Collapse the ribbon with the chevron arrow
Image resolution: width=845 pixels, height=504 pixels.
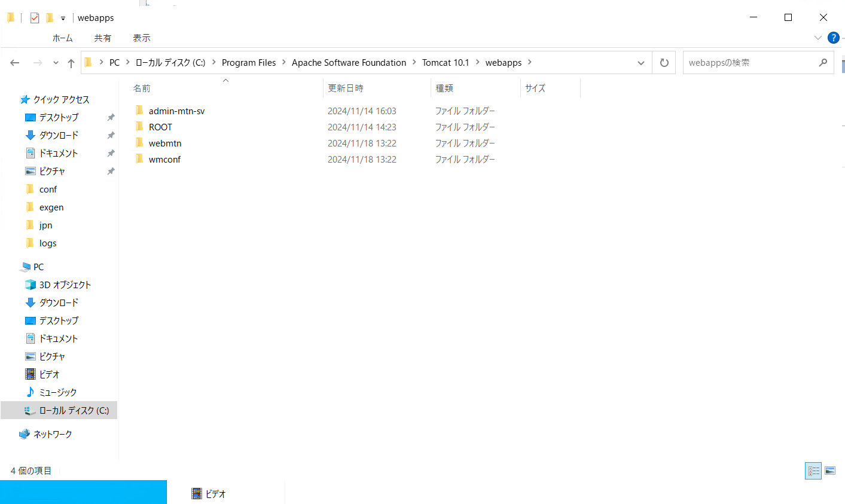click(817, 37)
